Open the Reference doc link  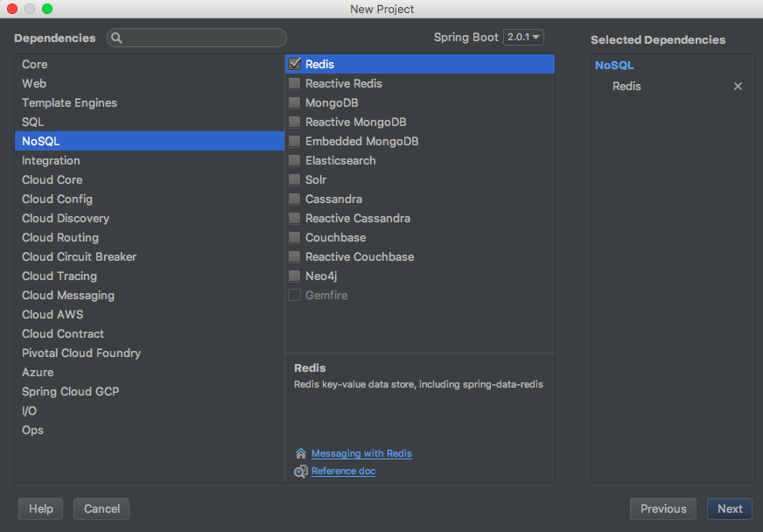343,471
